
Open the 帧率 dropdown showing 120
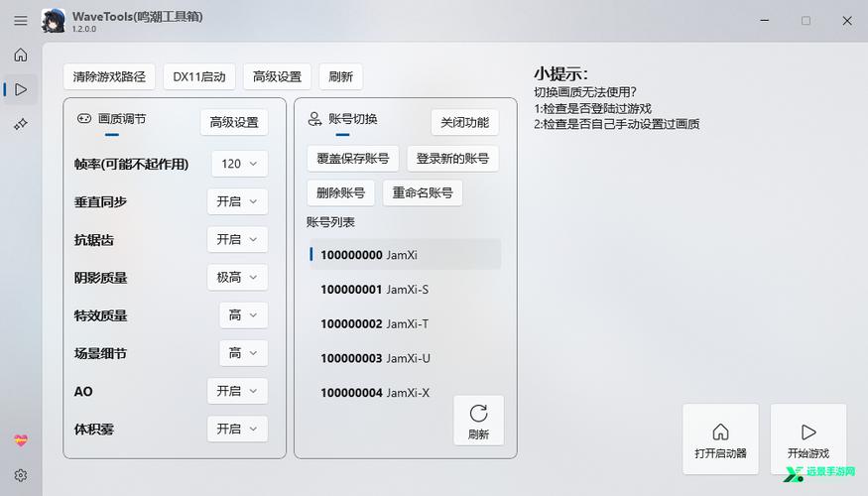point(240,164)
